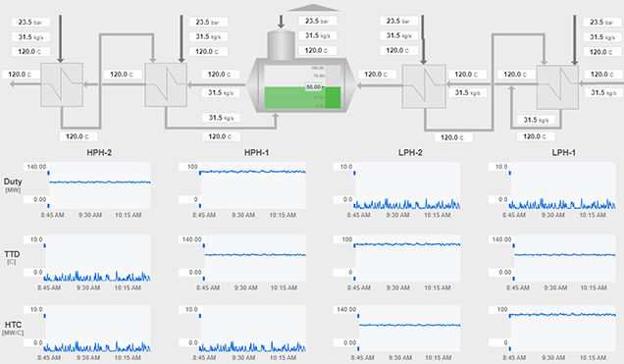Click 31.5 kg/s flow from deaerator to HPH-1
Screen dimensions: 624x364
click(x=221, y=92)
